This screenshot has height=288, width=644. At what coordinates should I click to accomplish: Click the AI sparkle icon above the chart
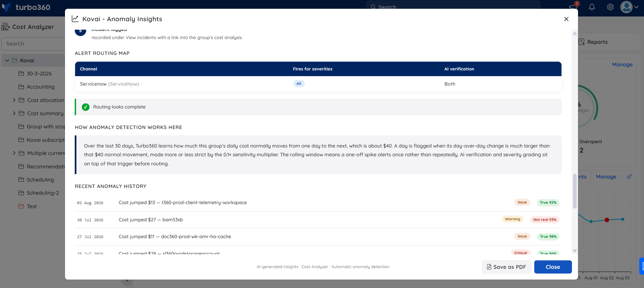(629, 177)
